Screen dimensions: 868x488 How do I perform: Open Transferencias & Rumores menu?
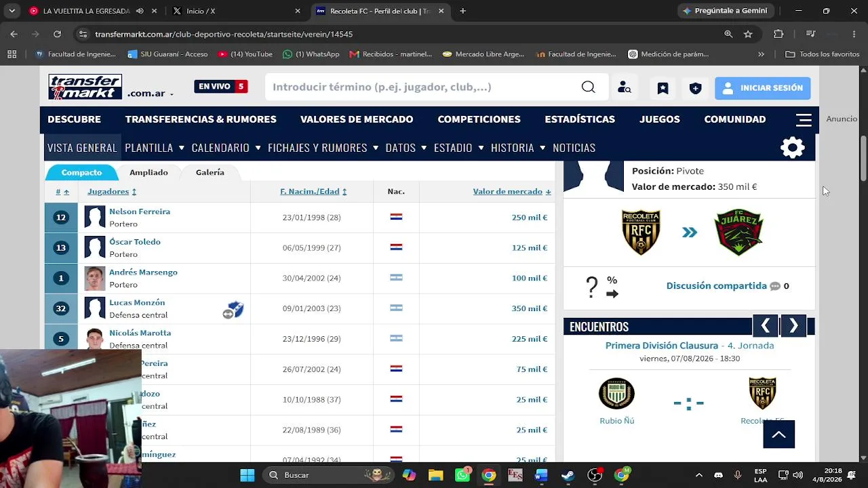click(x=201, y=119)
